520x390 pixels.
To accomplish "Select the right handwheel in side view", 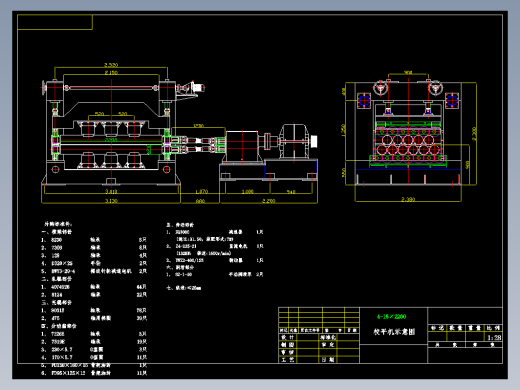I will (x=435, y=88).
